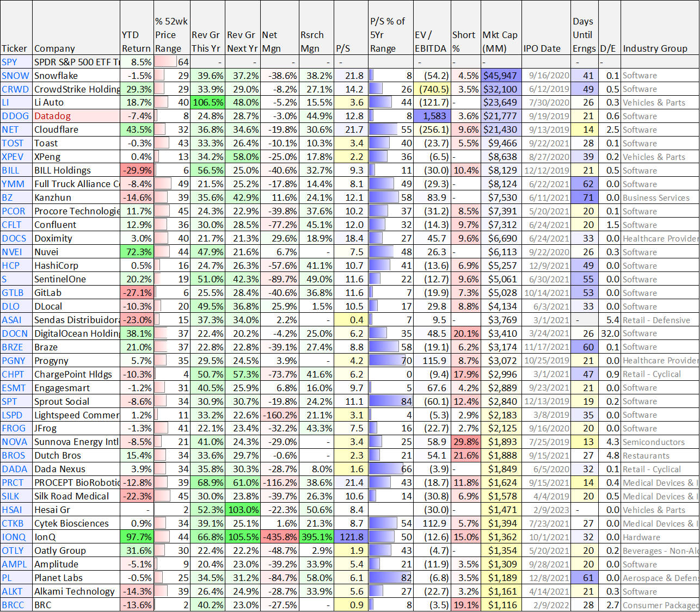Click Sunnova's Semiconductors industry cell

pos(660,442)
